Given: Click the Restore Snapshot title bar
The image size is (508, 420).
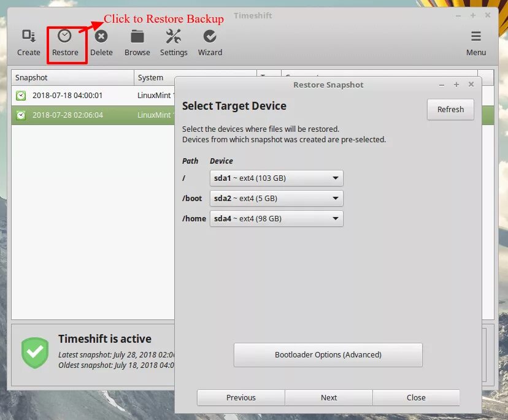Looking at the screenshot, I should click(x=328, y=85).
